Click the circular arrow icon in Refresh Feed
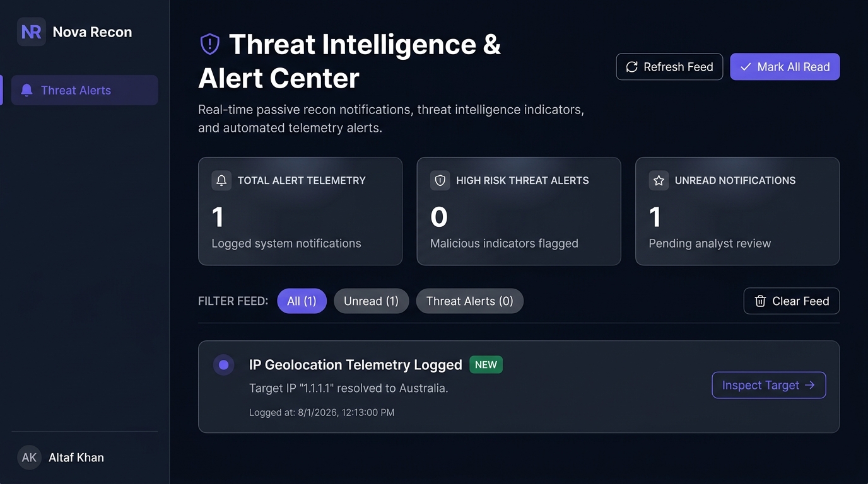This screenshot has width=868, height=484. [632, 67]
